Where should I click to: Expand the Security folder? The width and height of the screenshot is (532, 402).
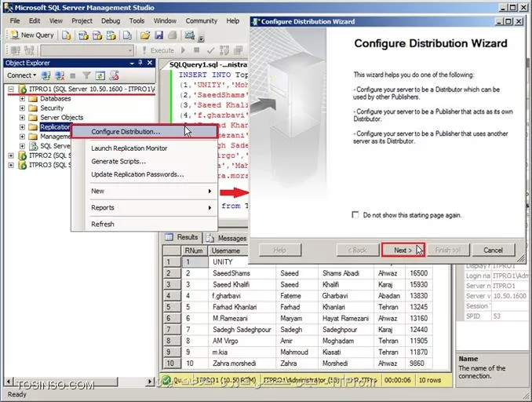pyautogui.click(x=22, y=108)
